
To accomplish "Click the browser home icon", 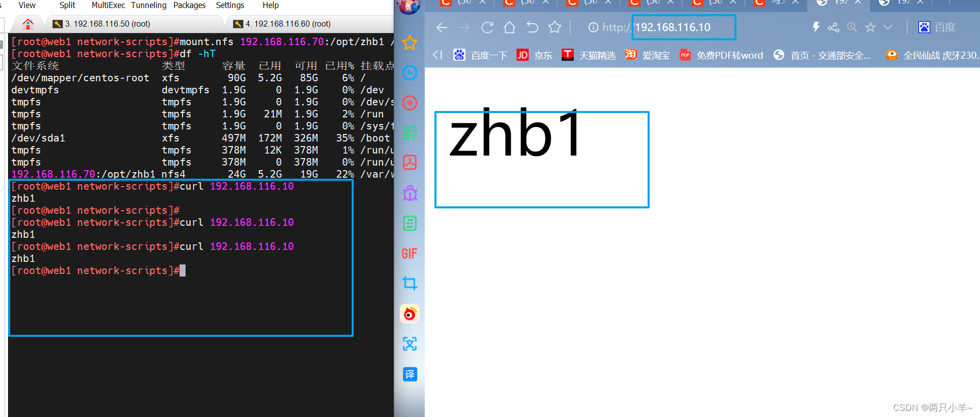I will click(x=510, y=27).
